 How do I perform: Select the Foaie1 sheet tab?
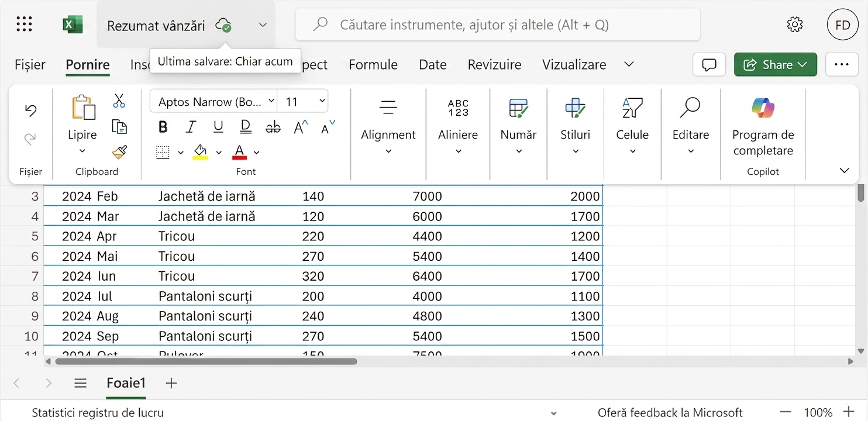coord(126,383)
